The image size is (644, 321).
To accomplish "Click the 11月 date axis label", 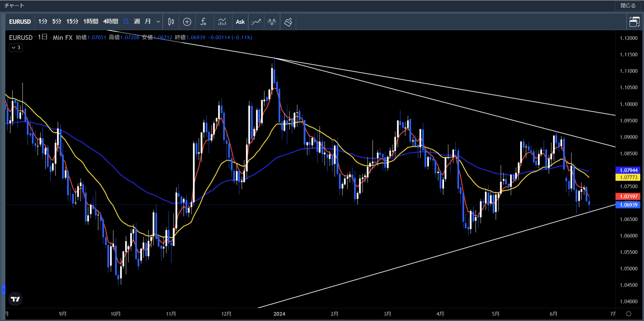I will pos(171,314).
